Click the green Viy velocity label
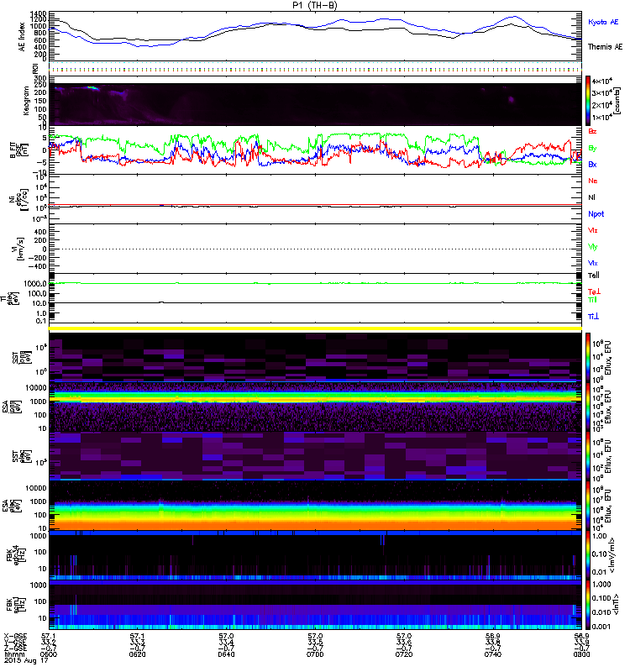 click(593, 246)
